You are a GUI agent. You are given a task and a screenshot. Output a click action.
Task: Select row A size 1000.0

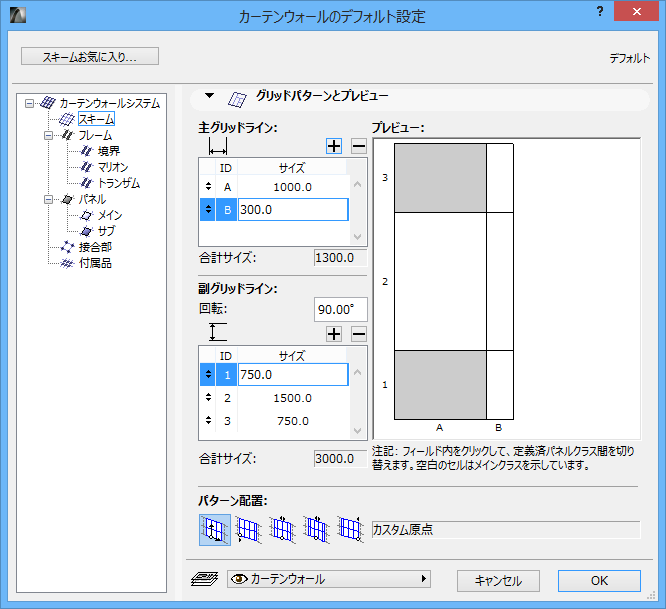point(293,187)
